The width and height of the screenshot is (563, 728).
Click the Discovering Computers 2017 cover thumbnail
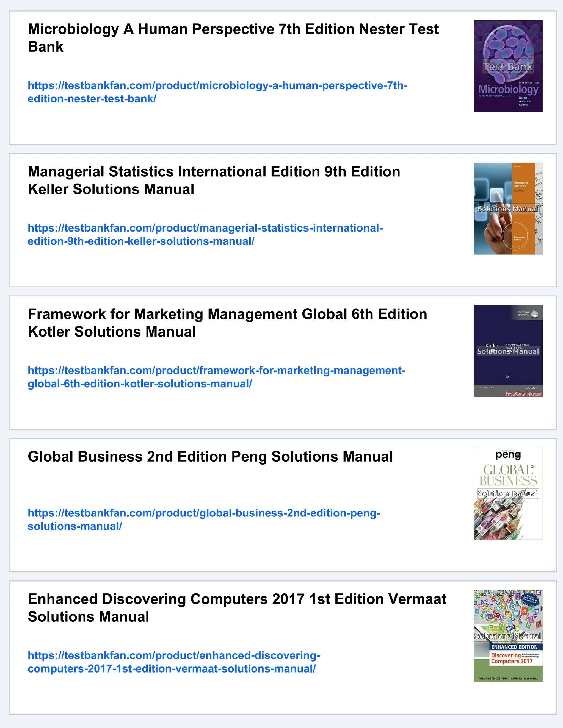pos(508,636)
